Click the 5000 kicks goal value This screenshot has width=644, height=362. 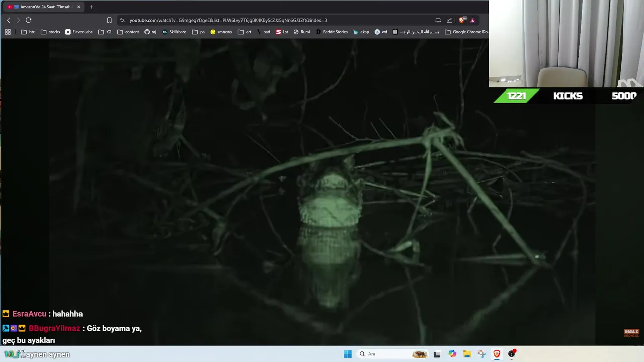(624, 96)
